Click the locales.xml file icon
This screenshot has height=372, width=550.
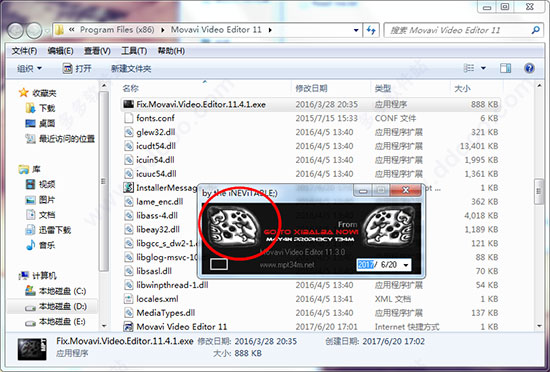coord(129,299)
